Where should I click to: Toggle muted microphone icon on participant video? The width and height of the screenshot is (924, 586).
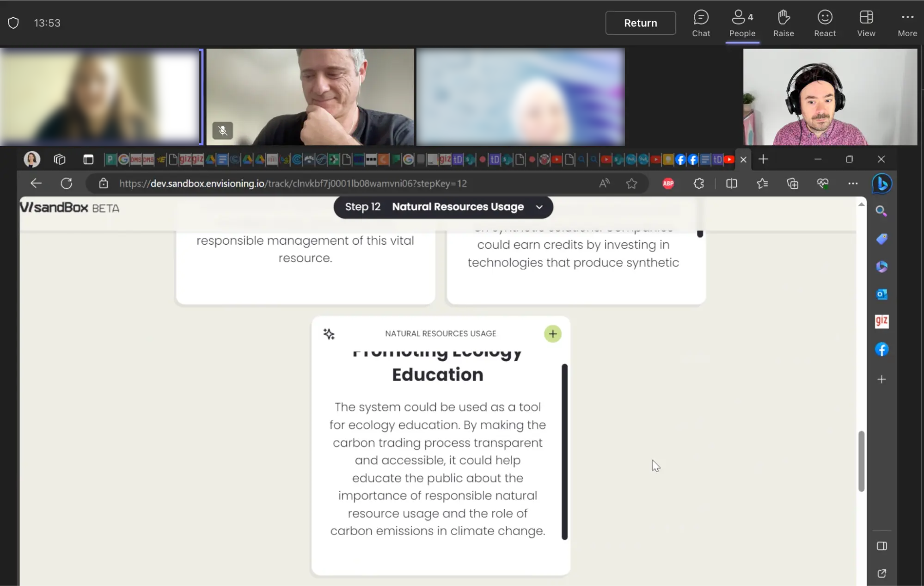222,131
